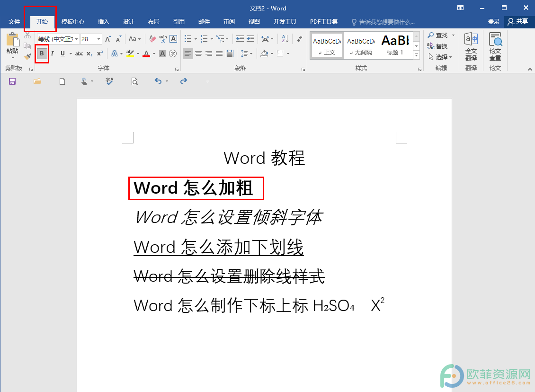Viewport: 535px width, 392px height.
Task: Switch to the 布局 (Layout) tab
Action: click(x=153, y=21)
